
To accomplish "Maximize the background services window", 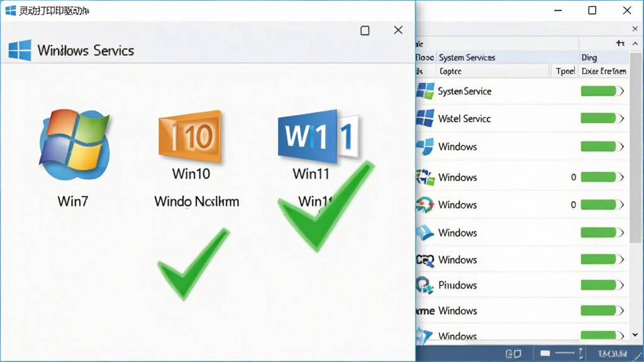I will coord(592,10).
